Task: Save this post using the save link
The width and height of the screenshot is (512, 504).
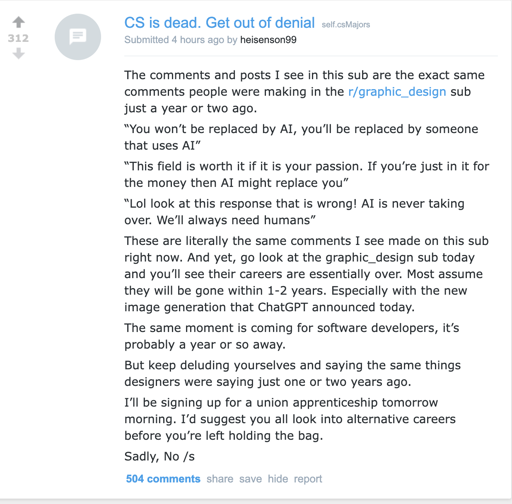Action: click(250, 479)
